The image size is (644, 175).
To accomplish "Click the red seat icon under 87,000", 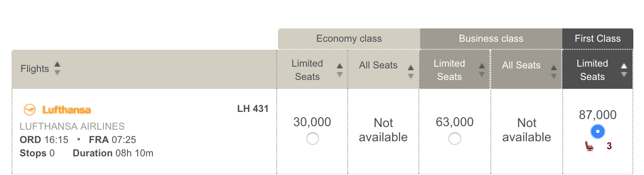I will 589,146.
